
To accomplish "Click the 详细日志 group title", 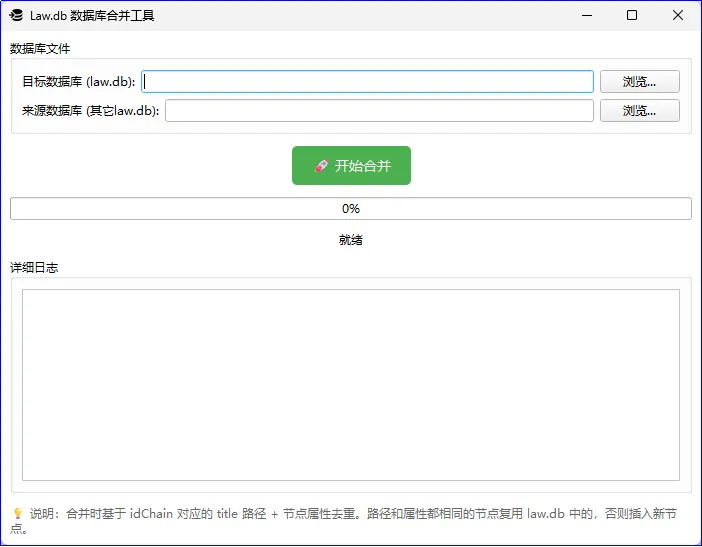I will (x=34, y=268).
